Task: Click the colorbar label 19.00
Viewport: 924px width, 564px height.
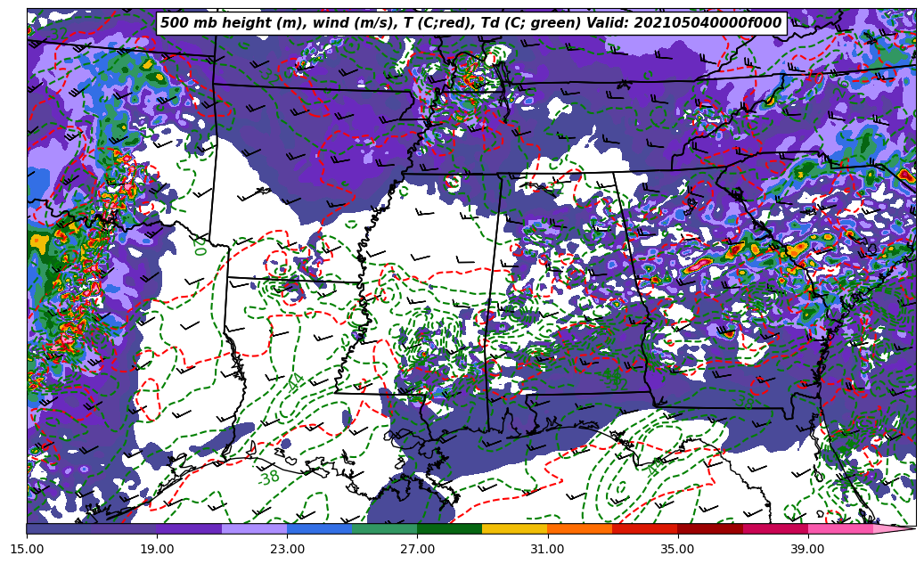Action: pos(157,549)
